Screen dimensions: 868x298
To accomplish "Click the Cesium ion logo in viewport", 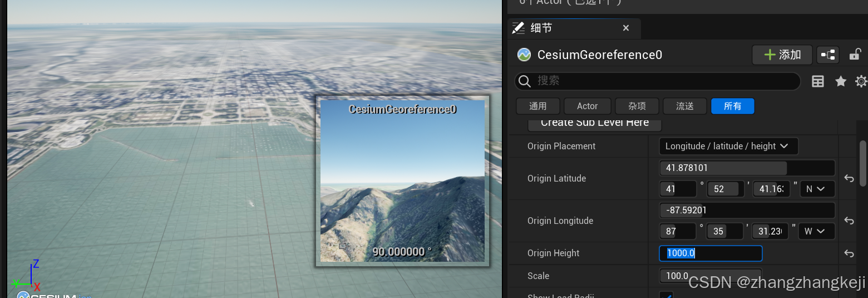I will (x=55, y=295).
